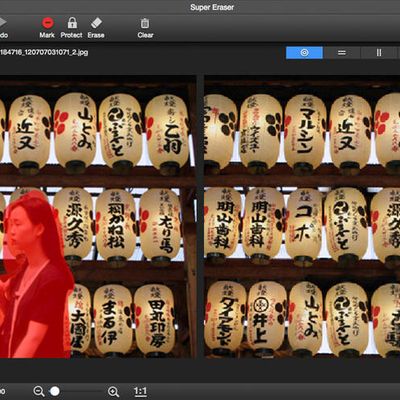The height and width of the screenshot is (400, 400).
Task: Click the zoom in magnifier
Action: coord(113,391)
